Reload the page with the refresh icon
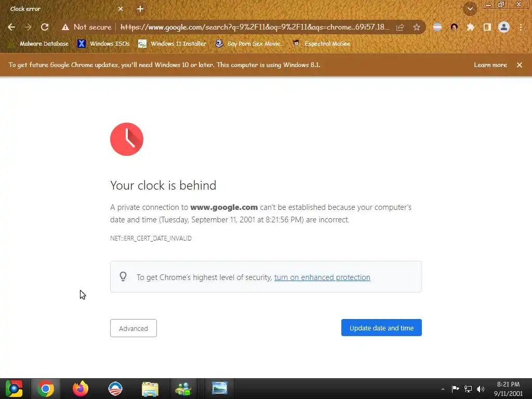The image size is (532, 399). coord(45,27)
